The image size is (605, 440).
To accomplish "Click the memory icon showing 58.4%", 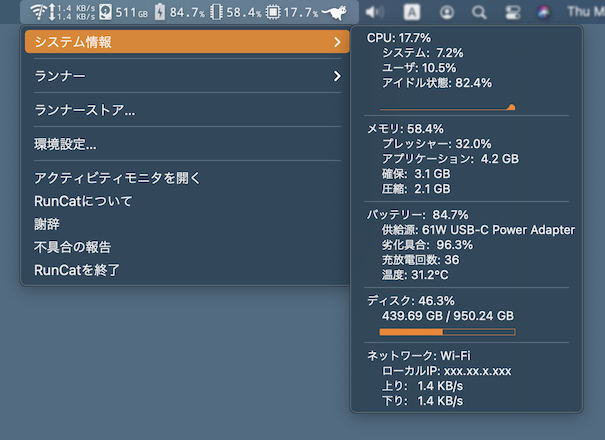I will pos(215,13).
